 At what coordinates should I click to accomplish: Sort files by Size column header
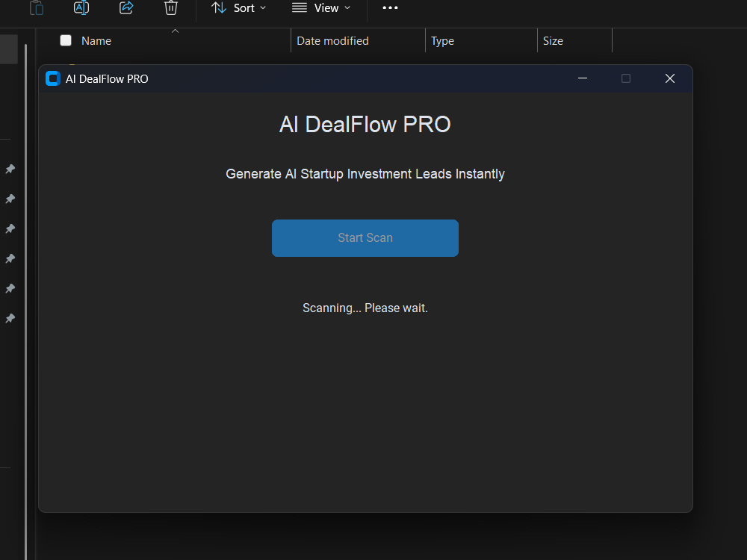tap(553, 41)
